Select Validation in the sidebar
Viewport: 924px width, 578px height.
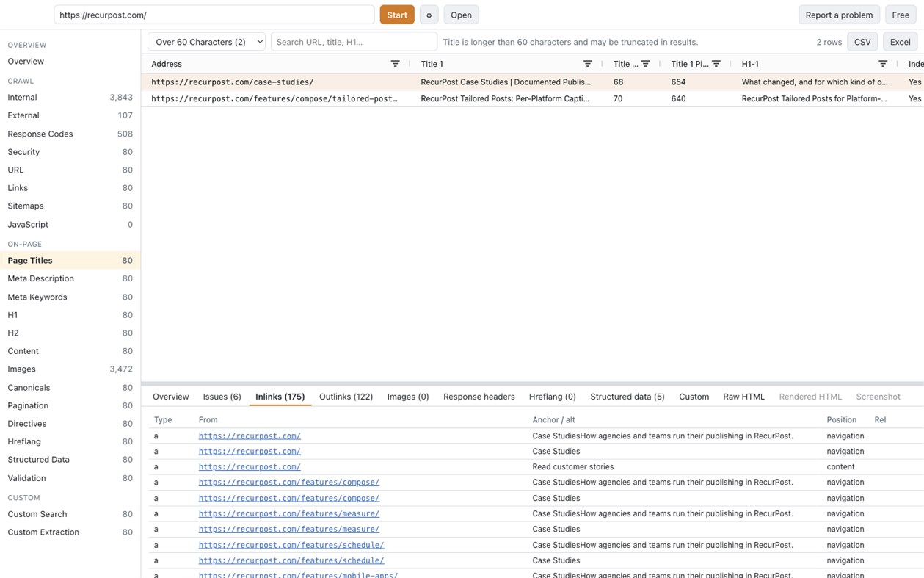pos(70,478)
